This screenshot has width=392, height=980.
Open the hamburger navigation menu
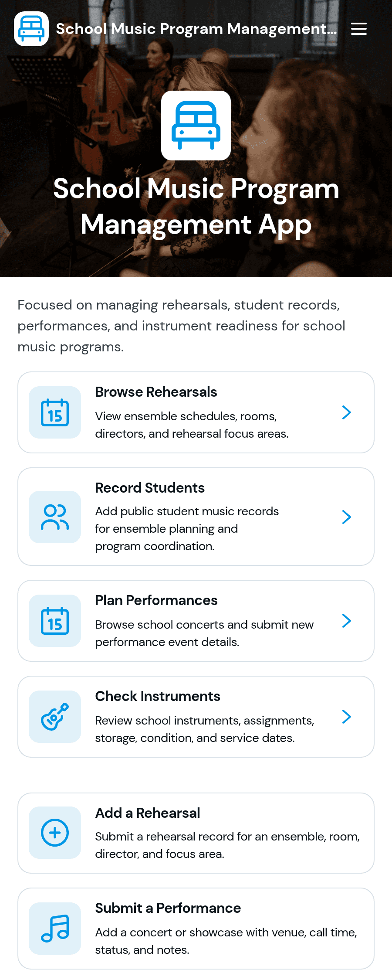[359, 29]
